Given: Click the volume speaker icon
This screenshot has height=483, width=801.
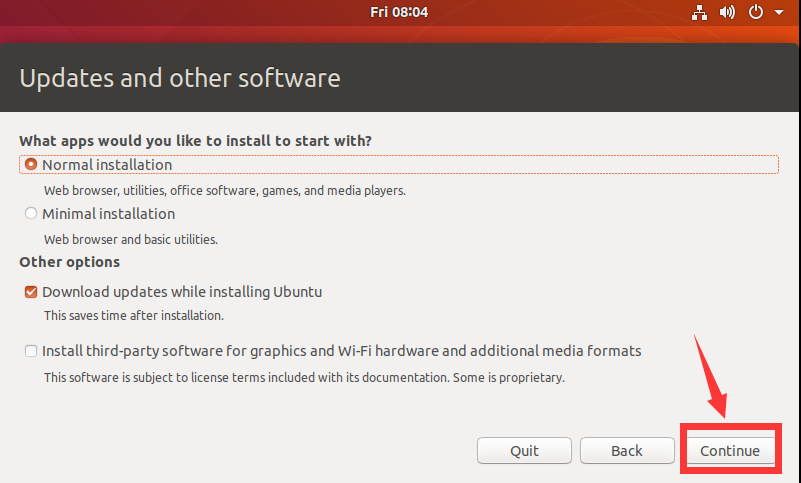Looking at the screenshot, I should point(727,13).
